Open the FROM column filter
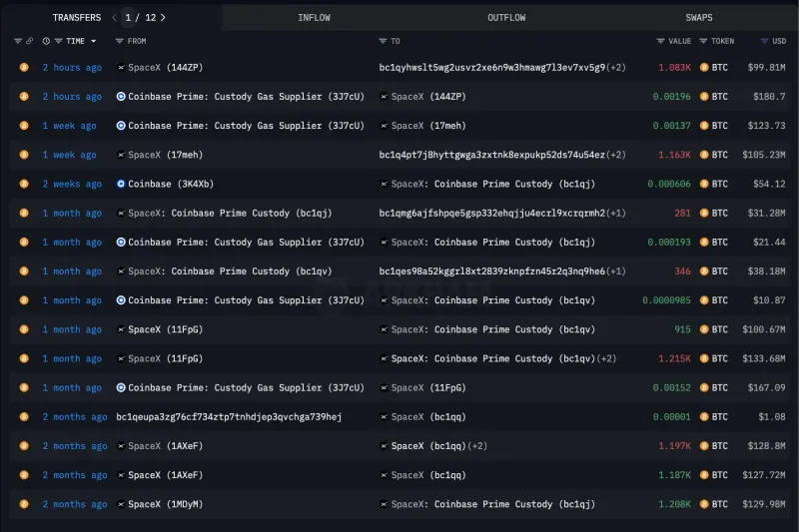This screenshot has width=799, height=532. (120, 41)
